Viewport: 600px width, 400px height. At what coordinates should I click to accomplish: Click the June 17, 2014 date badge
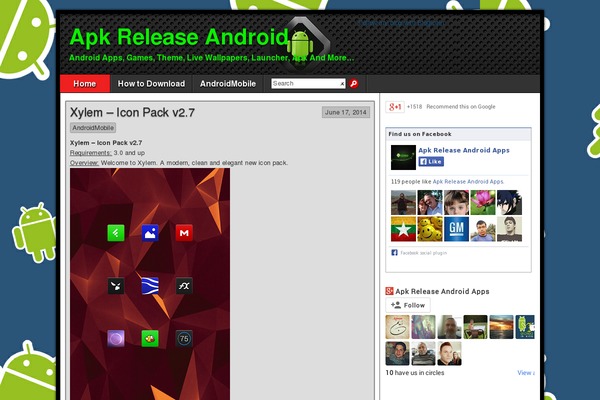pyautogui.click(x=346, y=112)
